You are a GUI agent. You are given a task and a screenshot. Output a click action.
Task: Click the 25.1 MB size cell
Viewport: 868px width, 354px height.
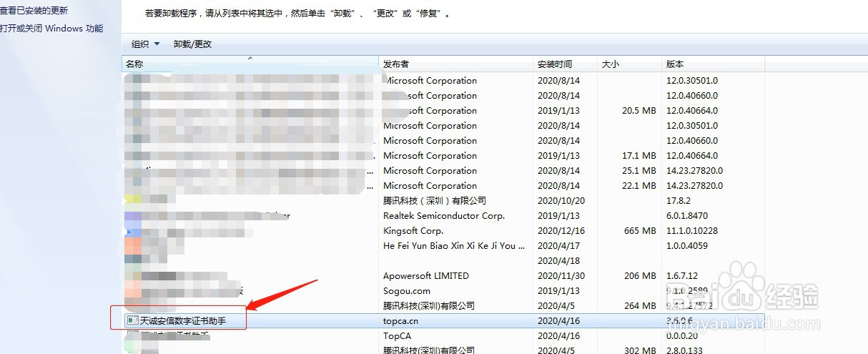coord(639,171)
